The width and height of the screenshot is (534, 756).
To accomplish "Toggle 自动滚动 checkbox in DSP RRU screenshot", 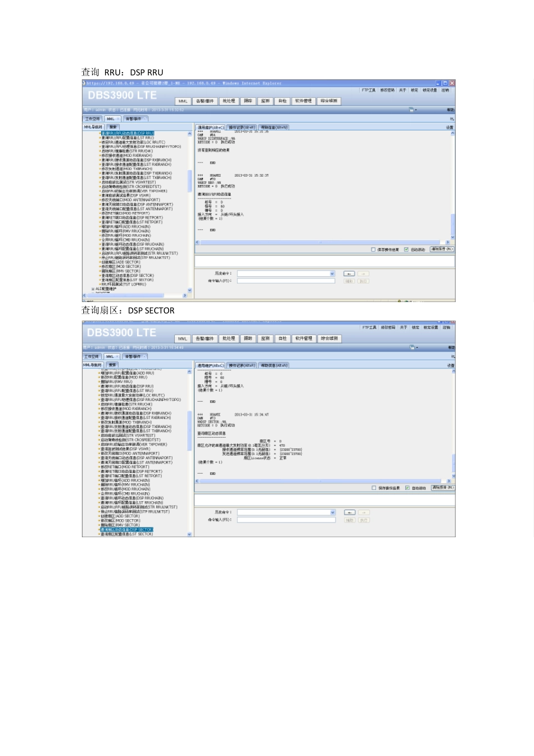I will 406,249.
